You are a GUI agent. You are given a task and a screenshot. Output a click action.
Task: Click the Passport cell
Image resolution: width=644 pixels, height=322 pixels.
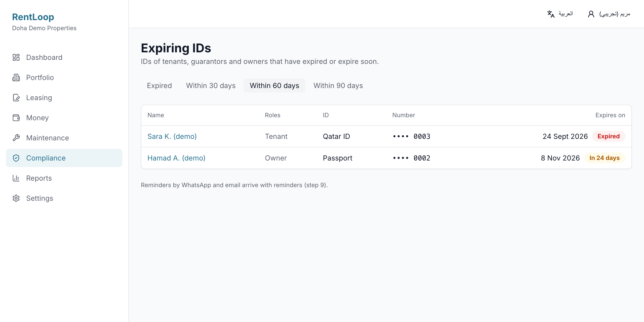pyautogui.click(x=338, y=158)
